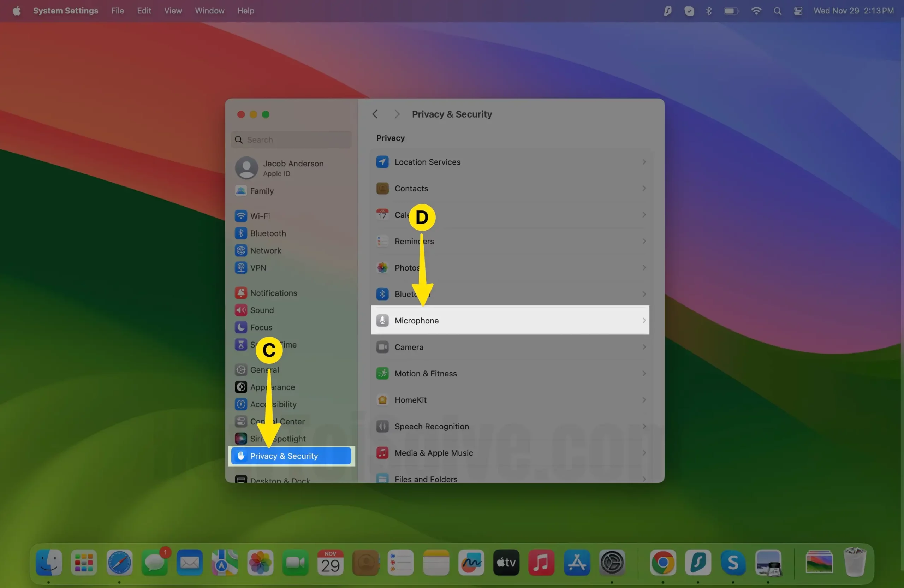Go back with the back arrow
This screenshot has height=588, width=904.
(x=375, y=114)
